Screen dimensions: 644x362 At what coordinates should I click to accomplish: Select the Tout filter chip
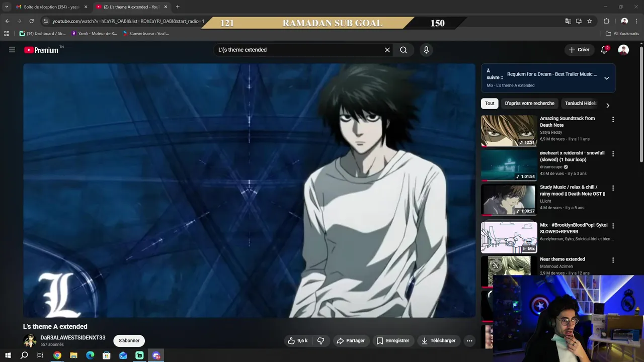[x=490, y=104]
